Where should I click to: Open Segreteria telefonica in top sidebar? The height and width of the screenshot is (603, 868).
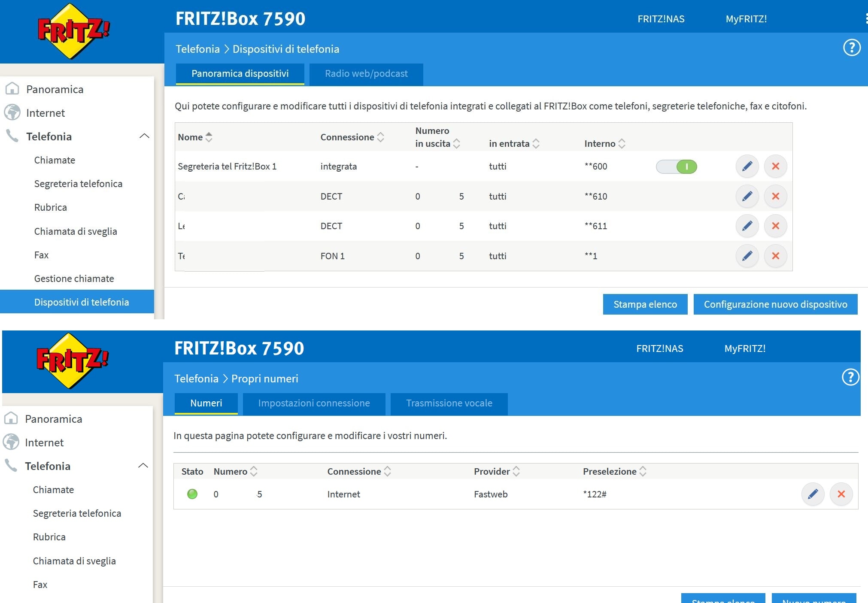[x=78, y=184]
